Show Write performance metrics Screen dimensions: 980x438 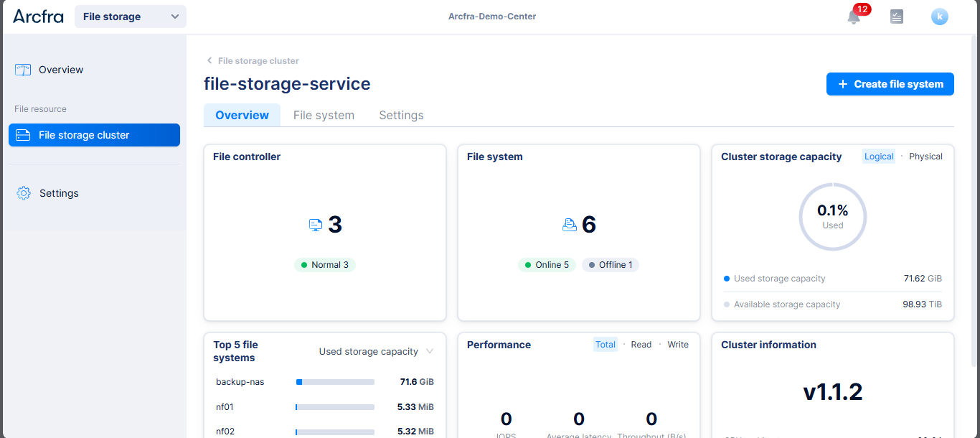click(677, 345)
